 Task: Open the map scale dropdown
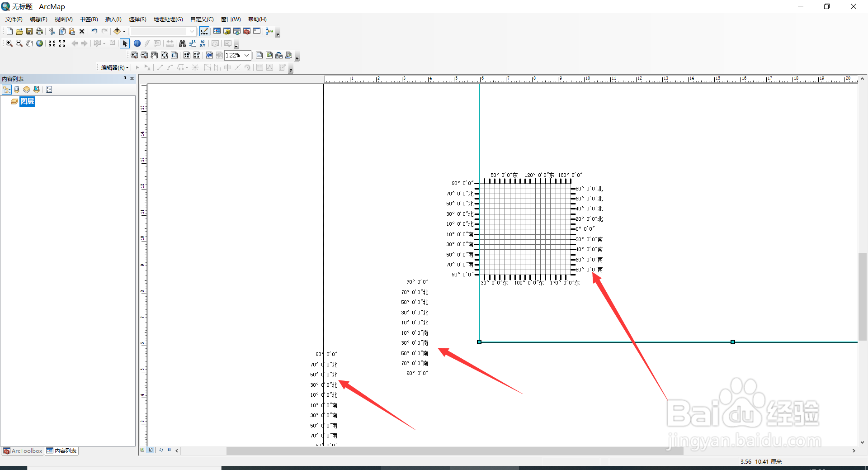tap(192, 31)
